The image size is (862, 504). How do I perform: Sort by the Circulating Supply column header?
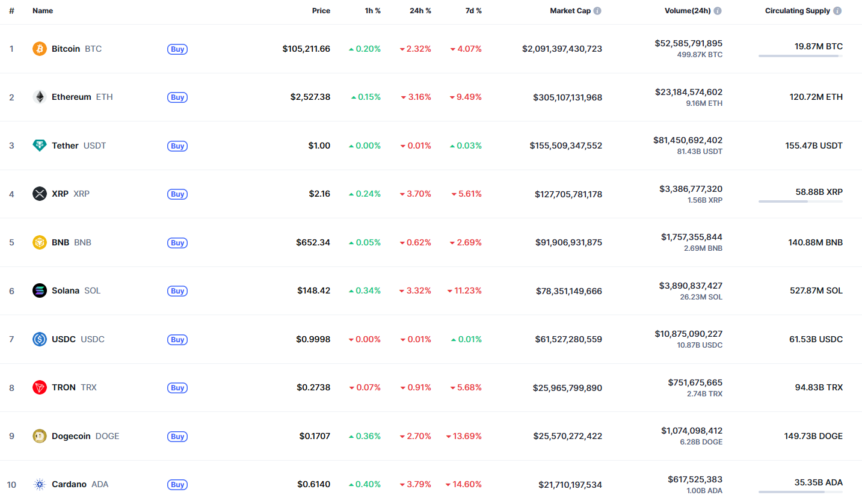(798, 11)
